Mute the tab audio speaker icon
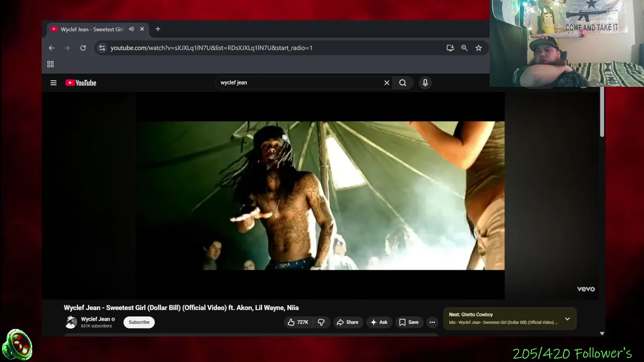This screenshot has width=644, height=362. (x=131, y=29)
